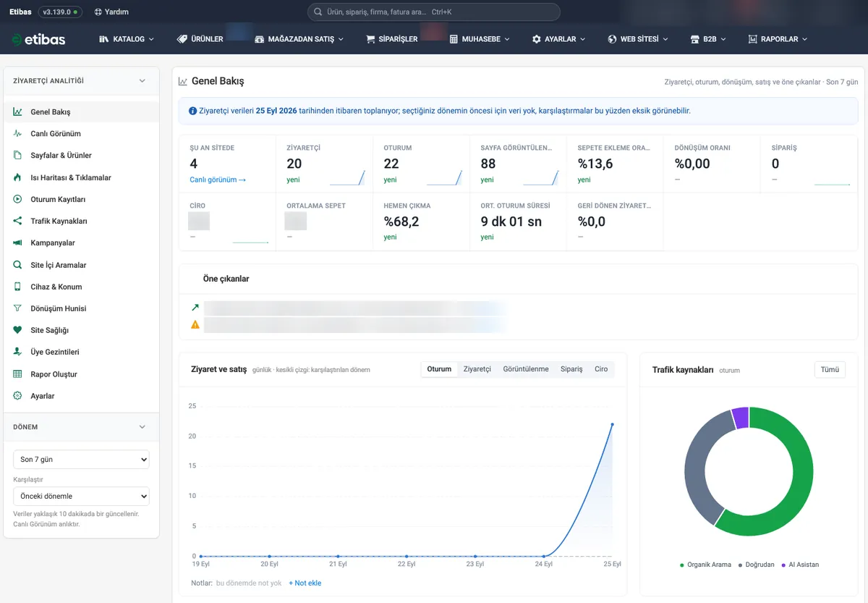Click the Site İçi Aramalar magnifier icon
868x603 pixels.
[x=17, y=265]
